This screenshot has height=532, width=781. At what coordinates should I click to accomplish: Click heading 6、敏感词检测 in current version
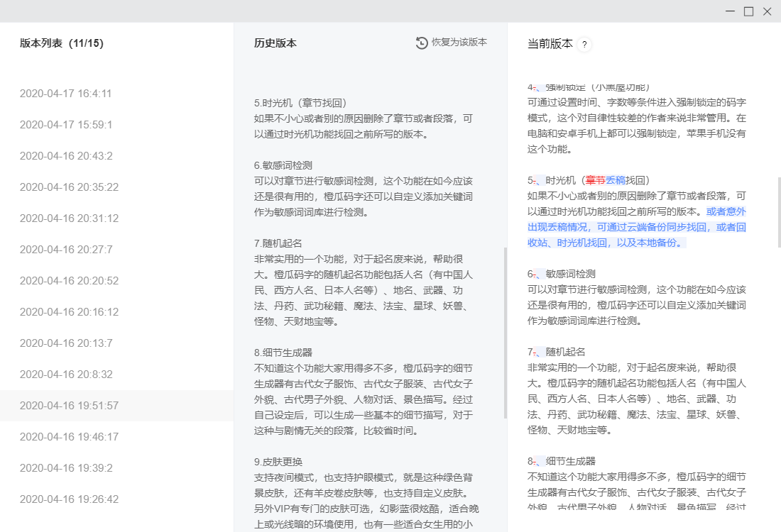pyautogui.click(x=562, y=274)
